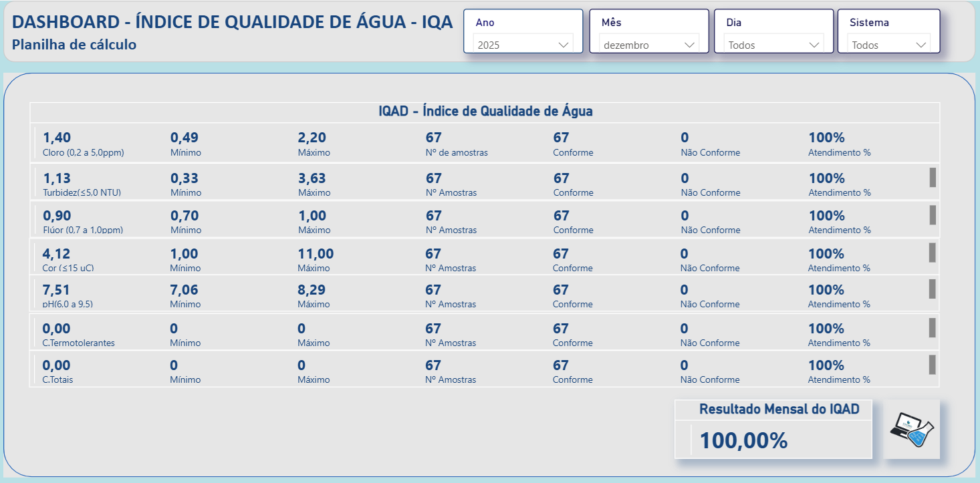This screenshot has height=483, width=980.
Task: Click the C.Totais row scrollbar handle
Action: pyautogui.click(x=933, y=365)
